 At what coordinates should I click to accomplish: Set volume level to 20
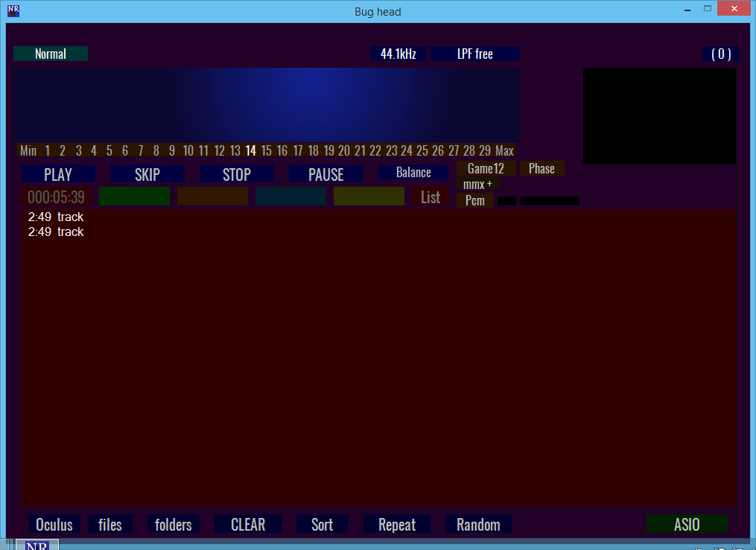click(344, 151)
